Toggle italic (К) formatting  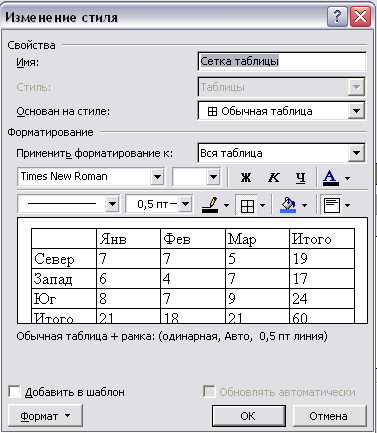click(x=274, y=177)
